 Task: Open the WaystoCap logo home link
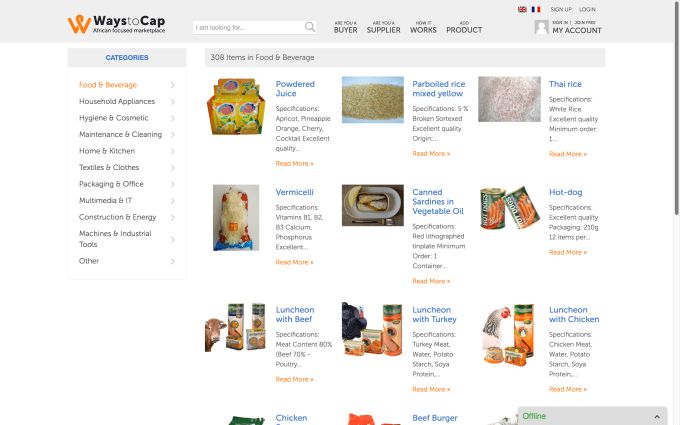point(117,24)
